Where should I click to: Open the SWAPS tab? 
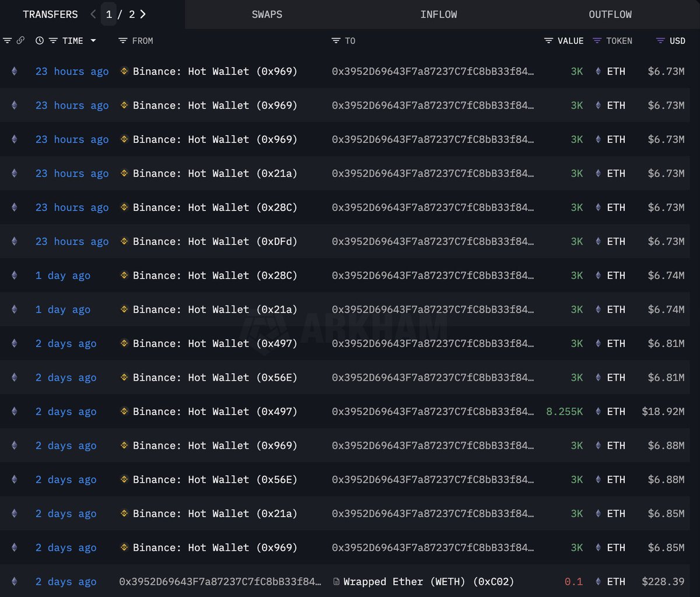click(267, 15)
